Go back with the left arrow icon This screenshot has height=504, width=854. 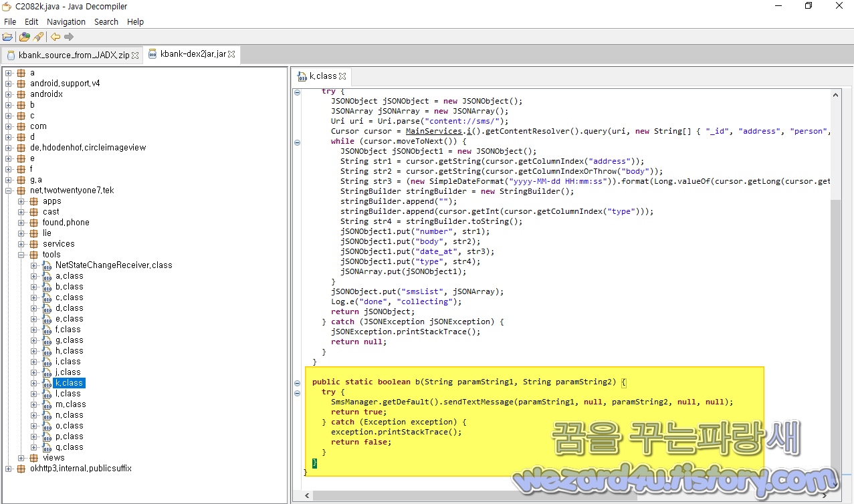(56, 37)
